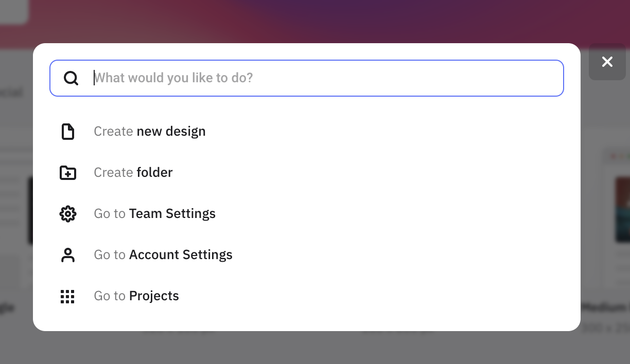Click the Team Settings gear icon
The height and width of the screenshot is (364, 630).
click(x=68, y=214)
